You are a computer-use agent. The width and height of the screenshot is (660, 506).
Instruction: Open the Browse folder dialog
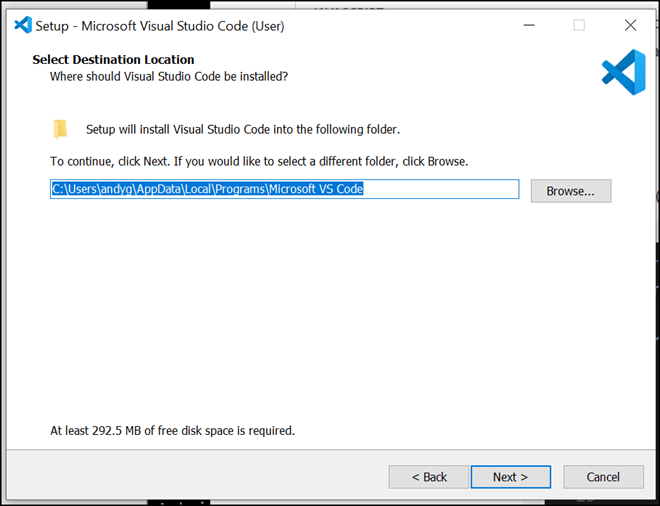(570, 190)
